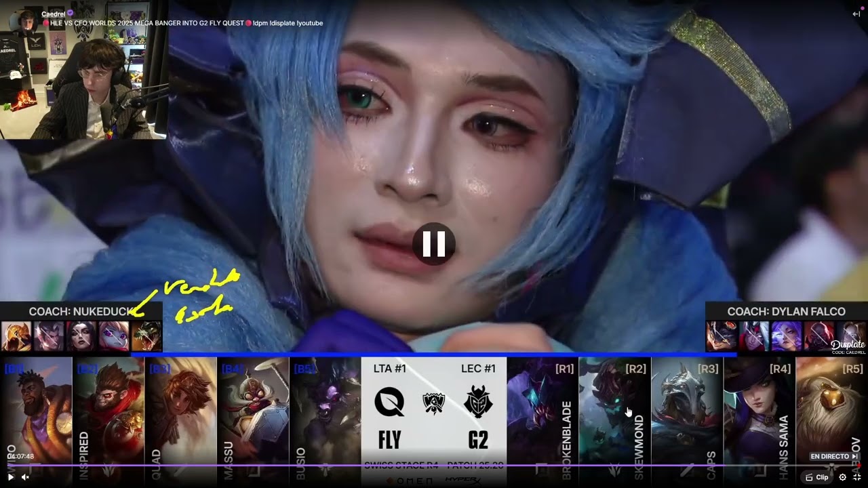The image size is (868, 488).
Task: Create a clip with the Clip button
Action: tap(817, 477)
